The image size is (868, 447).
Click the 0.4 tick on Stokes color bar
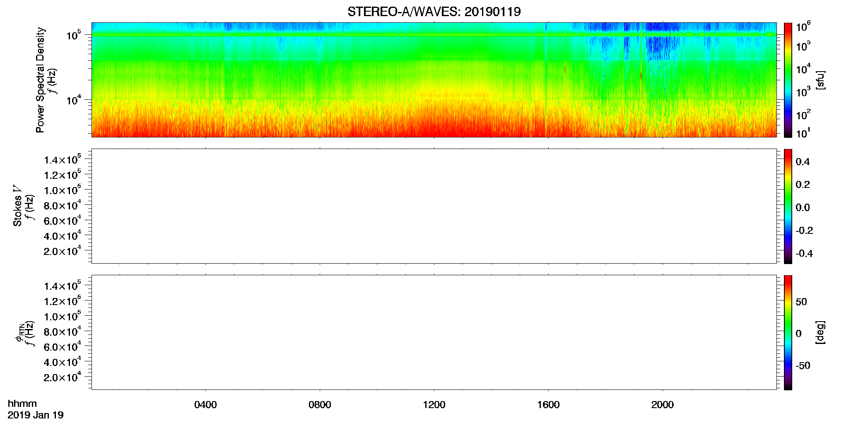pyautogui.click(x=803, y=162)
